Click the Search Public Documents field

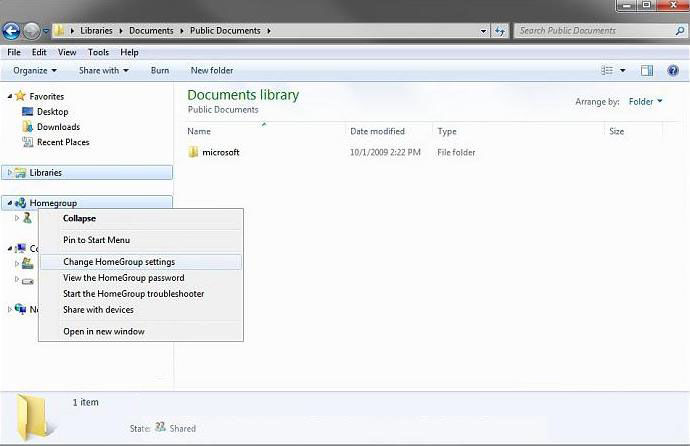(593, 31)
